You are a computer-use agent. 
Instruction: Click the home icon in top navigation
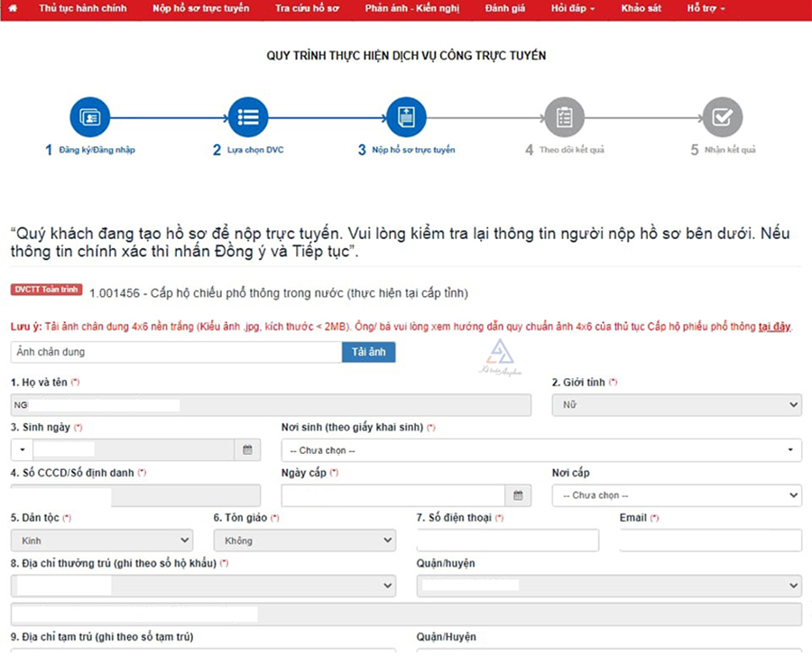[13, 8]
